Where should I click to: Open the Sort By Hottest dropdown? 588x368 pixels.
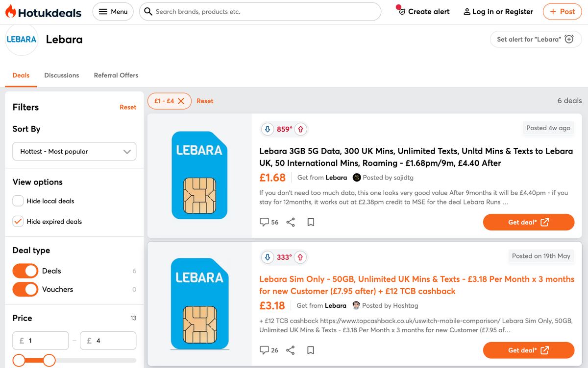tap(74, 152)
